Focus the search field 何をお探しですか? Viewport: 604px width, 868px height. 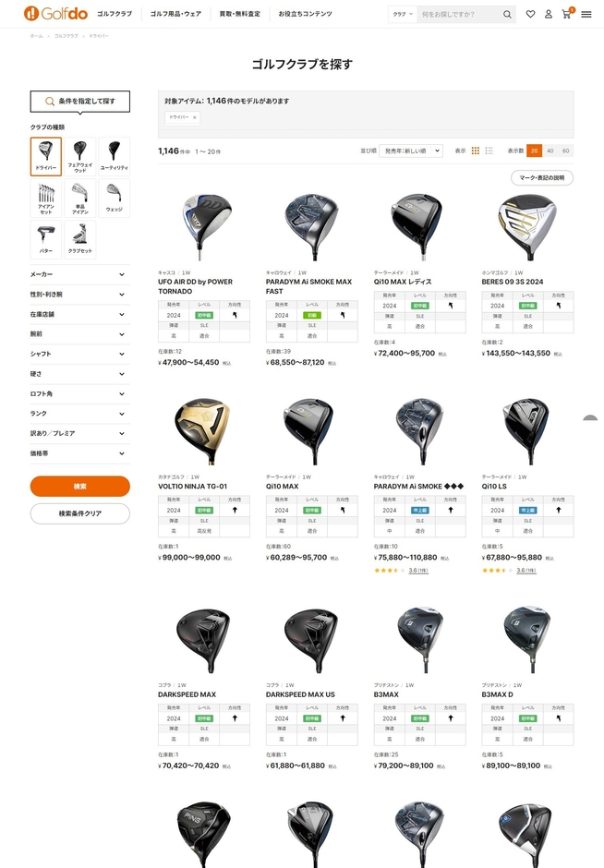[x=458, y=14]
